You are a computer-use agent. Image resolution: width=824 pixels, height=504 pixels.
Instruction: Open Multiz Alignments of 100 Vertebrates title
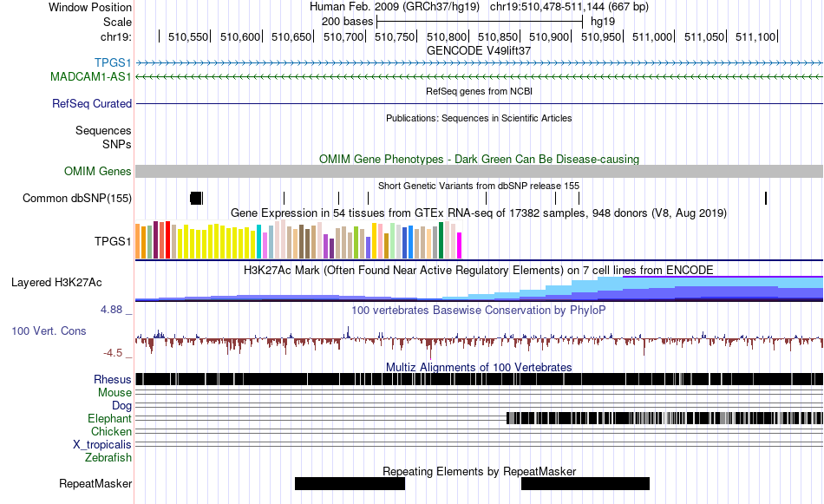tap(478, 367)
